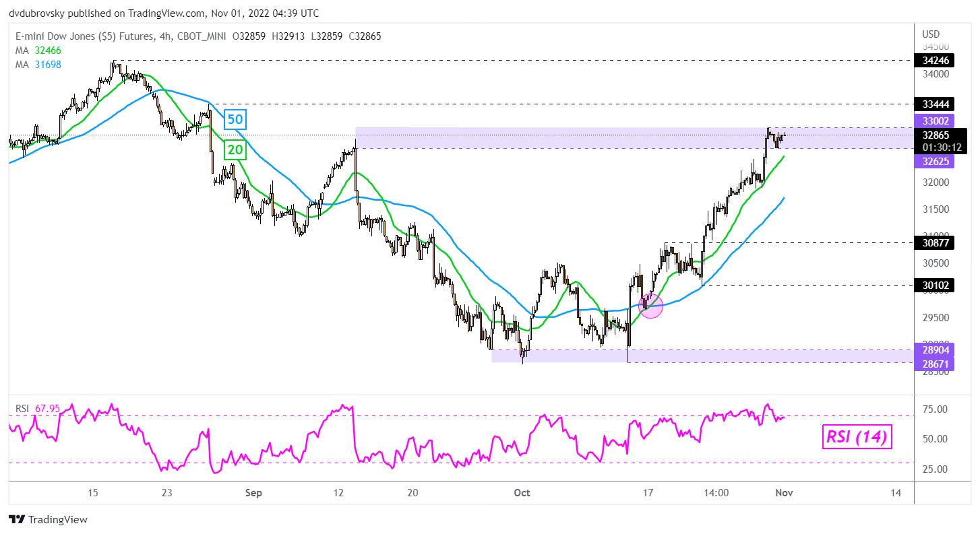
Task: Click the 30877 price label
Action: pos(934,242)
